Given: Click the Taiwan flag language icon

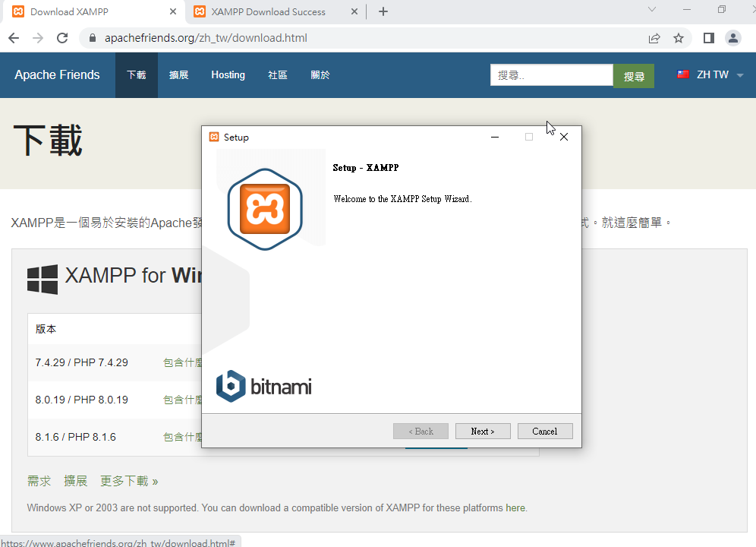Looking at the screenshot, I should point(682,74).
